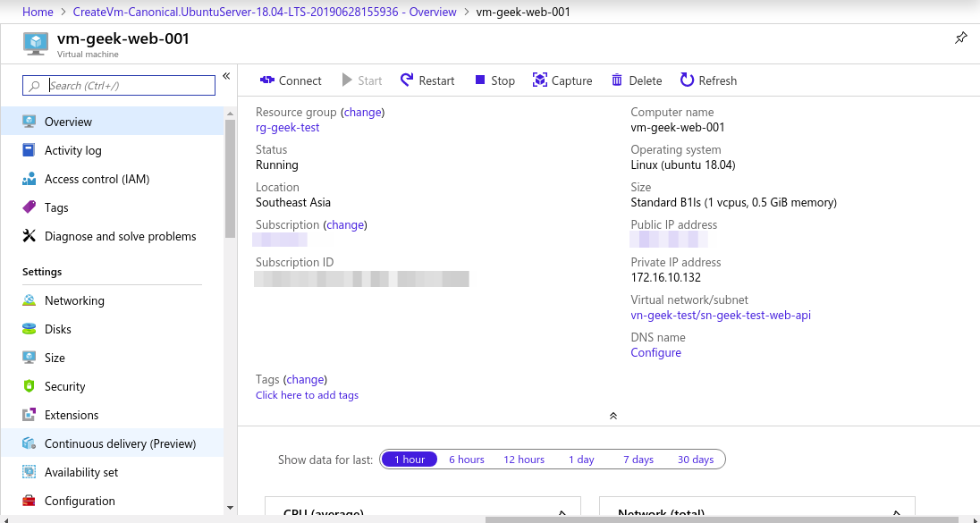The width and height of the screenshot is (980, 523).
Task: Click the Availability set icon
Action: [29, 472]
